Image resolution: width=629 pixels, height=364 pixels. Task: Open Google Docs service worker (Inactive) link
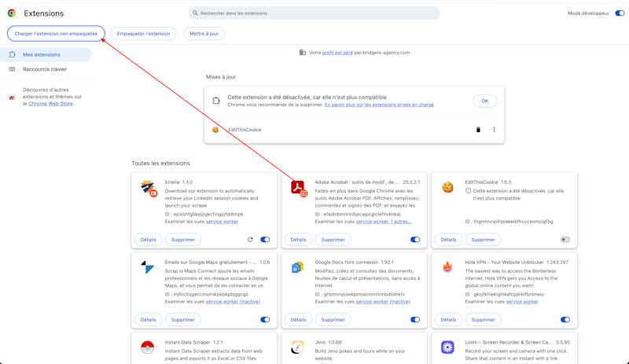(383, 302)
